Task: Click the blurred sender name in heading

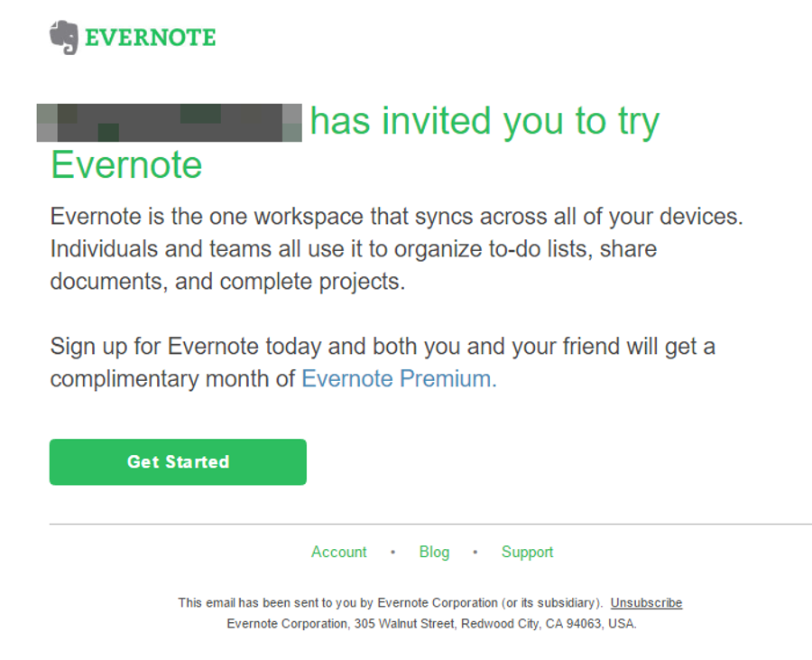Action: click(170, 123)
